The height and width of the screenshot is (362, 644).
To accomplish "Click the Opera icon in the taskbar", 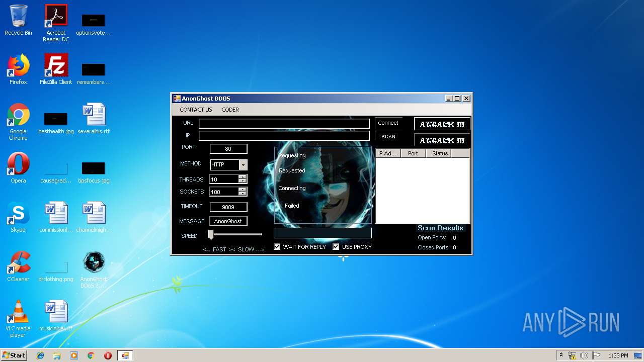I will (108, 355).
